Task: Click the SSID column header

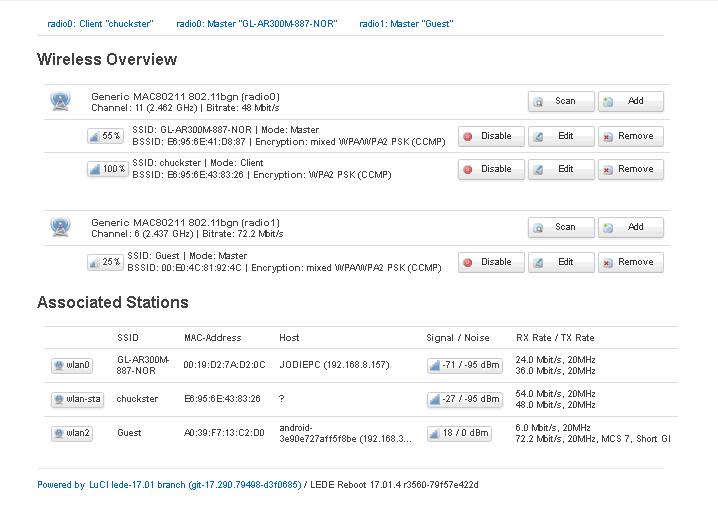Action: click(x=128, y=338)
